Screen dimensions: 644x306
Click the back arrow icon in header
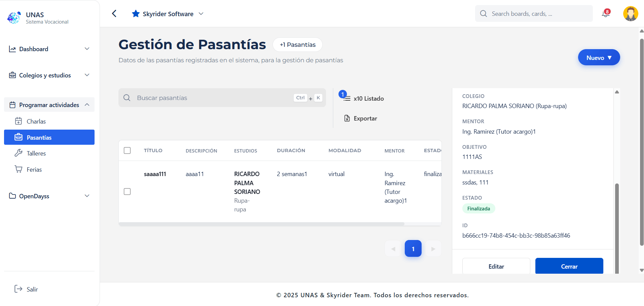tap(114, 13)
